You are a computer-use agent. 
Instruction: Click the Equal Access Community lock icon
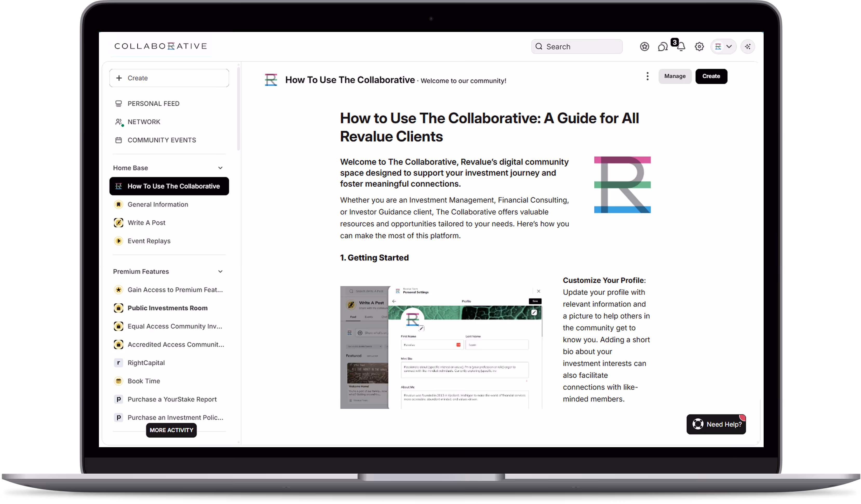pos(119,326)
